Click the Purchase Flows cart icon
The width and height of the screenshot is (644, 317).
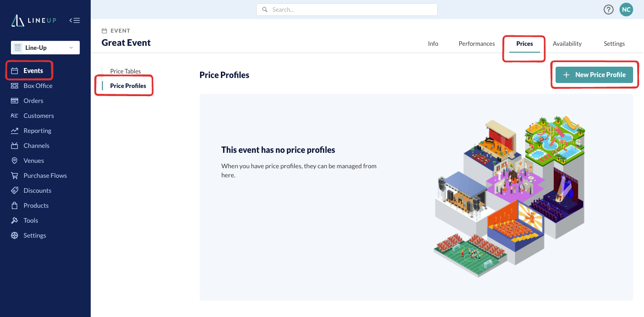(15, 176)
